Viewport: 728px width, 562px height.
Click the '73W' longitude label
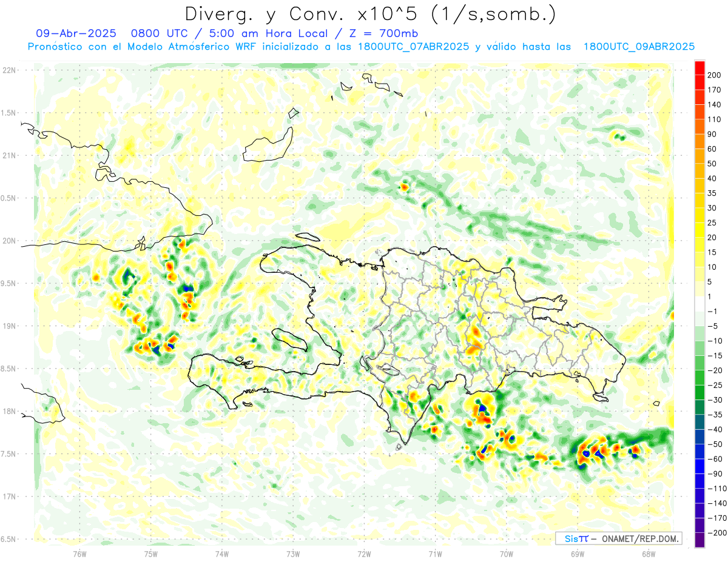(293, 554)
